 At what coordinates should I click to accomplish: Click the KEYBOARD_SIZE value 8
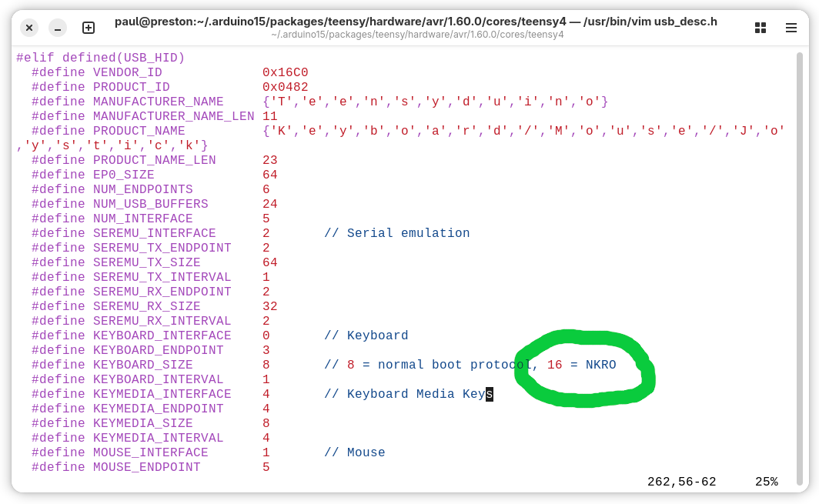tap(266, 365)
